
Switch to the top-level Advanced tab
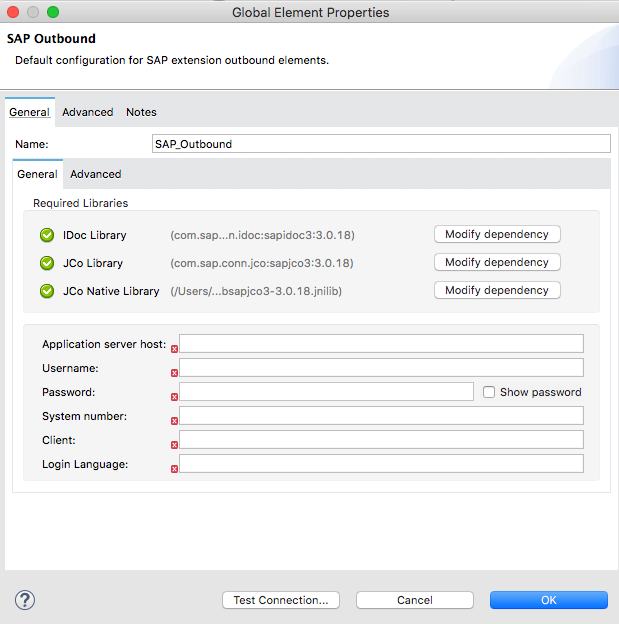[x=87, y=112]
